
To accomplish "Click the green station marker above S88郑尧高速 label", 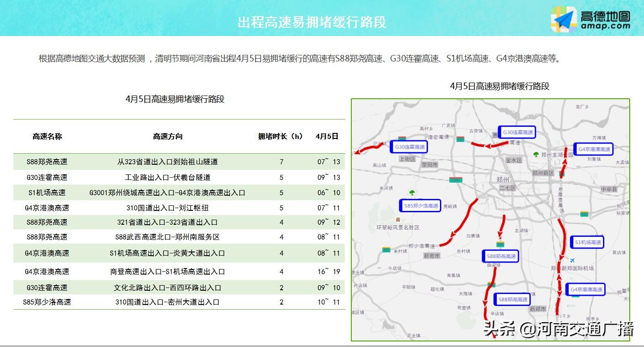I will [x=500, y=244].
